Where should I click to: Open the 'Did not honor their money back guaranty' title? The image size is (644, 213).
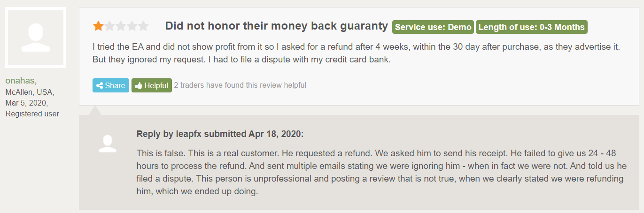coord(277,26)
